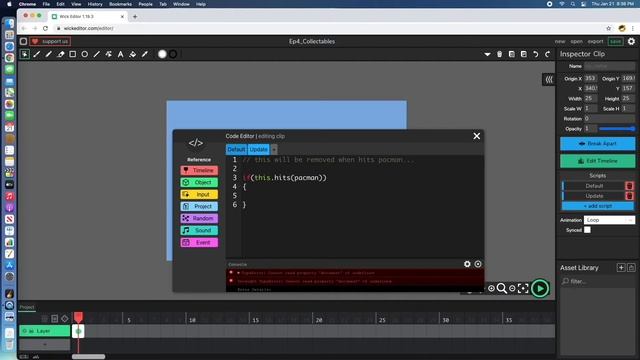Toggle the Synced checkbox

[x=587, y=230]
